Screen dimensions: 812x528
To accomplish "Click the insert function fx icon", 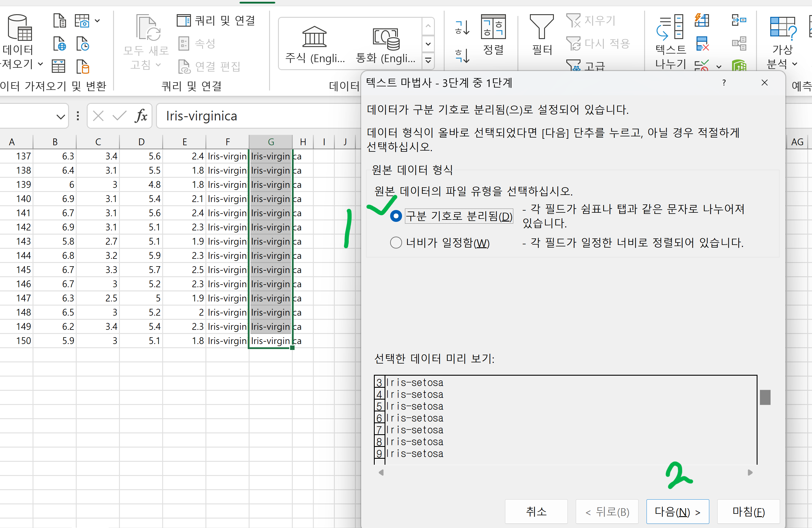I will pos(141,116).
